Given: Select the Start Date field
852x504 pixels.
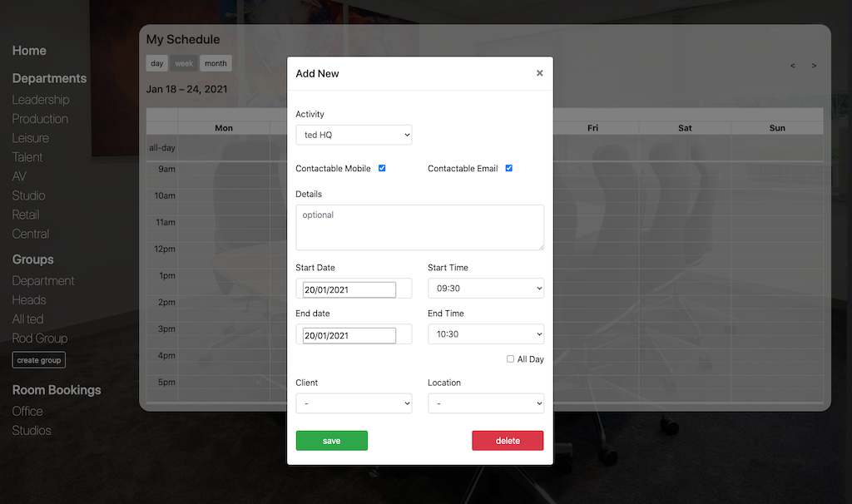Looking at the screenshot, I should coord(349,289).
